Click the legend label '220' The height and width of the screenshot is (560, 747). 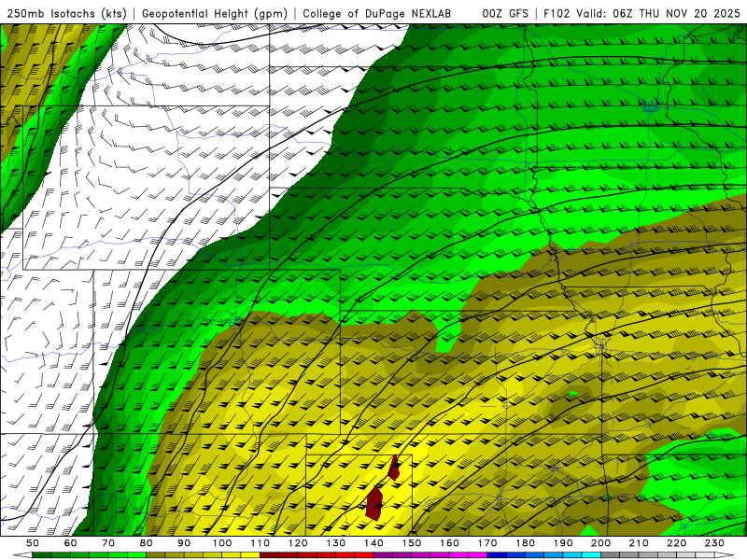(676, 543)
